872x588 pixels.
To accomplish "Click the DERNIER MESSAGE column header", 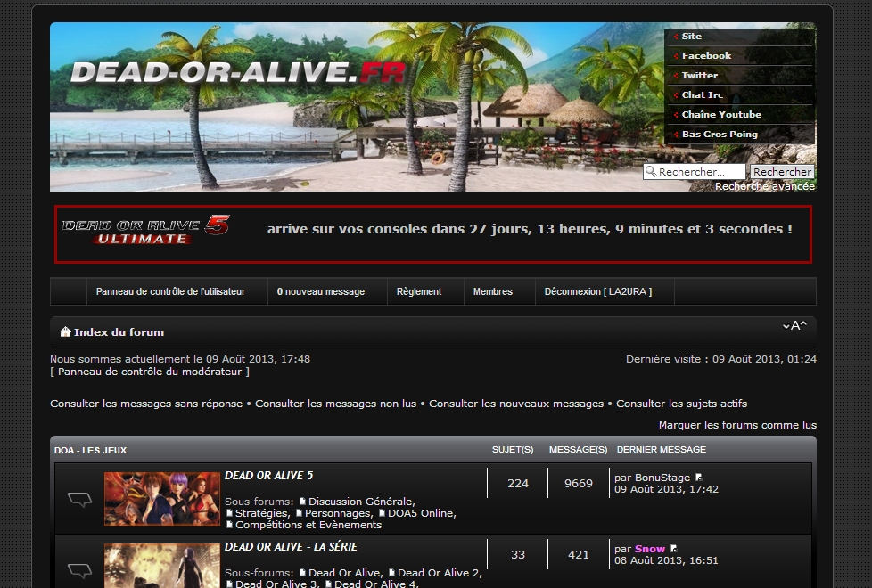I will (x=662, y=450).
